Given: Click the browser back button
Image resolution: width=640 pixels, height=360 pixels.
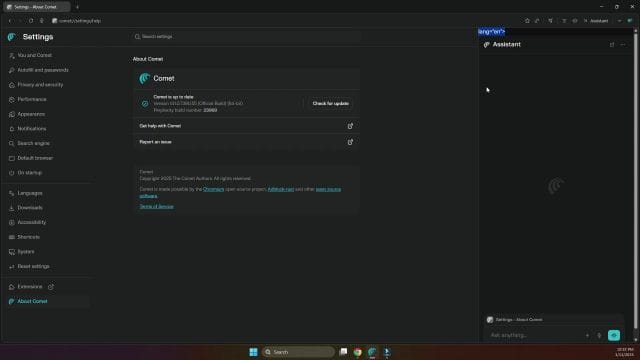Looking at the screenshot, I should (x=10, y=21).
